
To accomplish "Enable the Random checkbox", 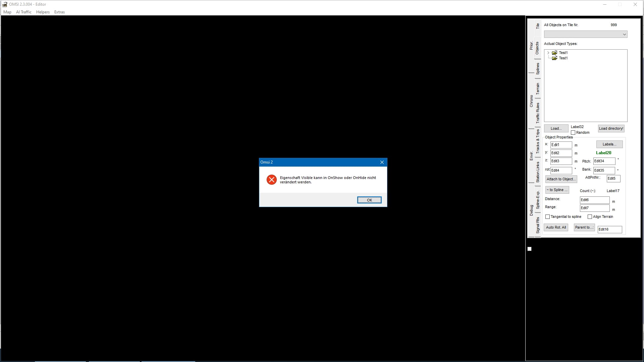I will coord(573,133).
